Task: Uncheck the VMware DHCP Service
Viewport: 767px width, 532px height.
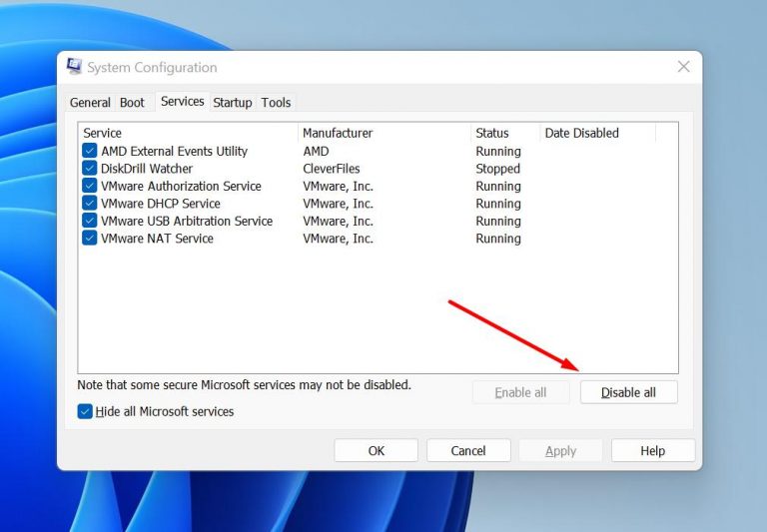Action: 90,204
